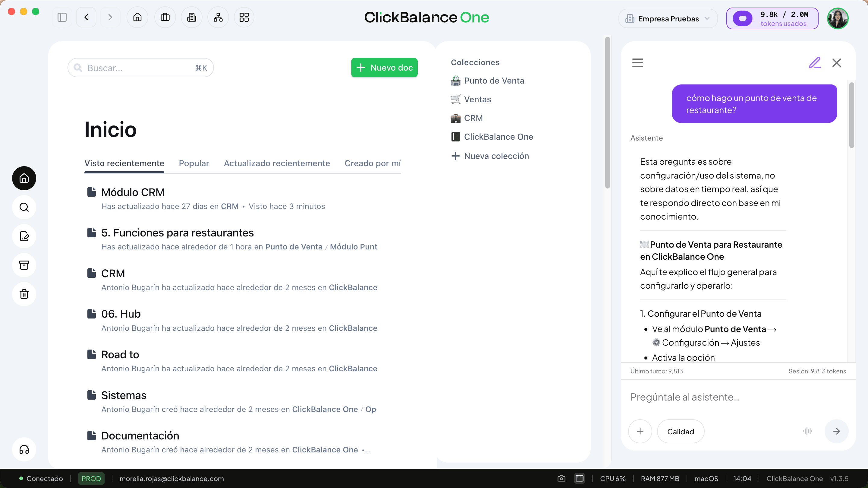The width and height of the screenshot is (868, 488).
Task: Add a Nueva colección
Action: [490, 156]
